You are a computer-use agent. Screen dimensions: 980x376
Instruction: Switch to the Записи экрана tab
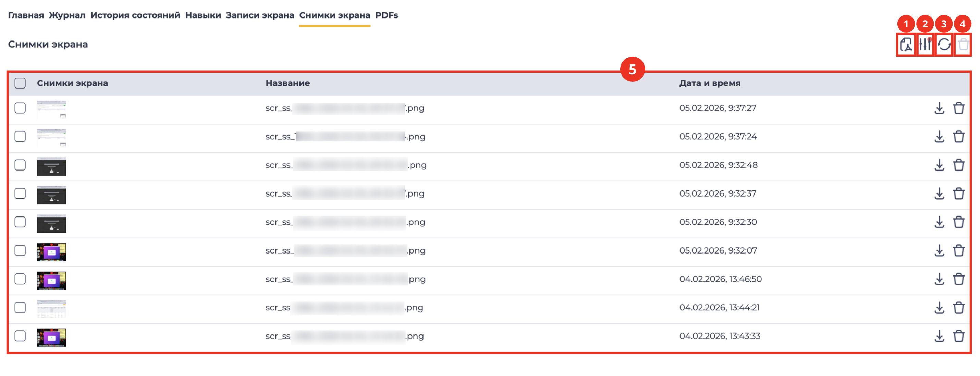tap(260, 15)
